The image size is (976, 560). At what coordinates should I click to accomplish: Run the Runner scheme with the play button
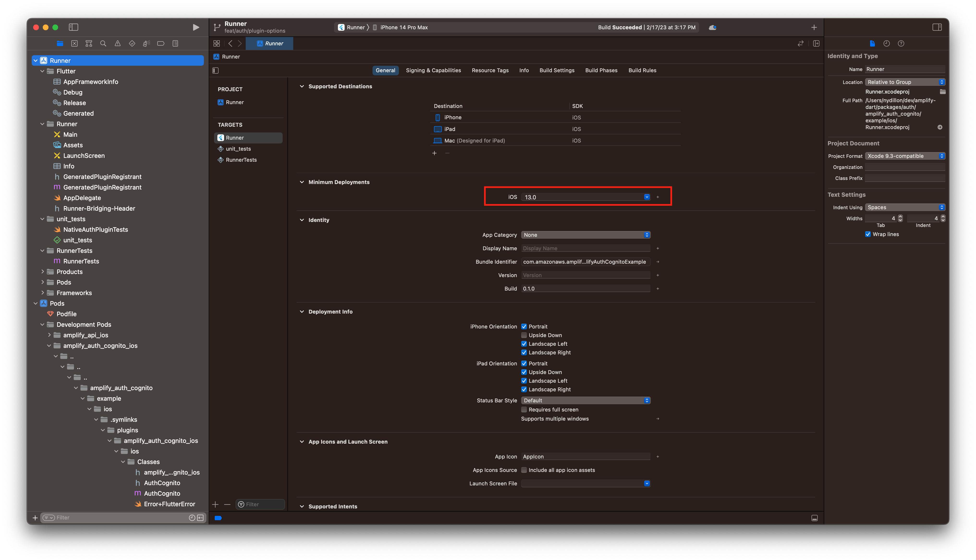tap(196, 27)
